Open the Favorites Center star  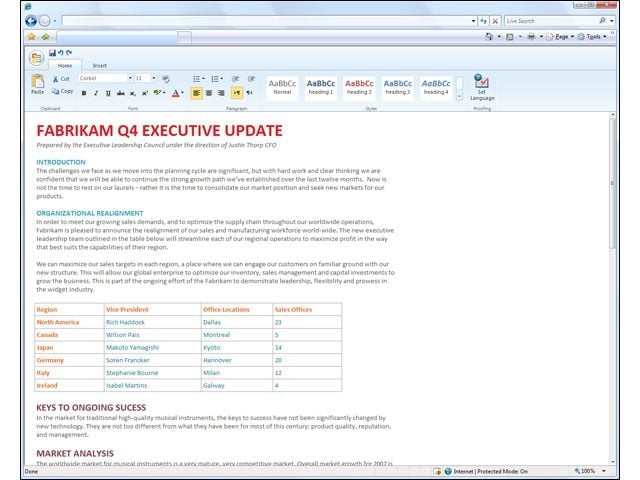tap(31, 37)
